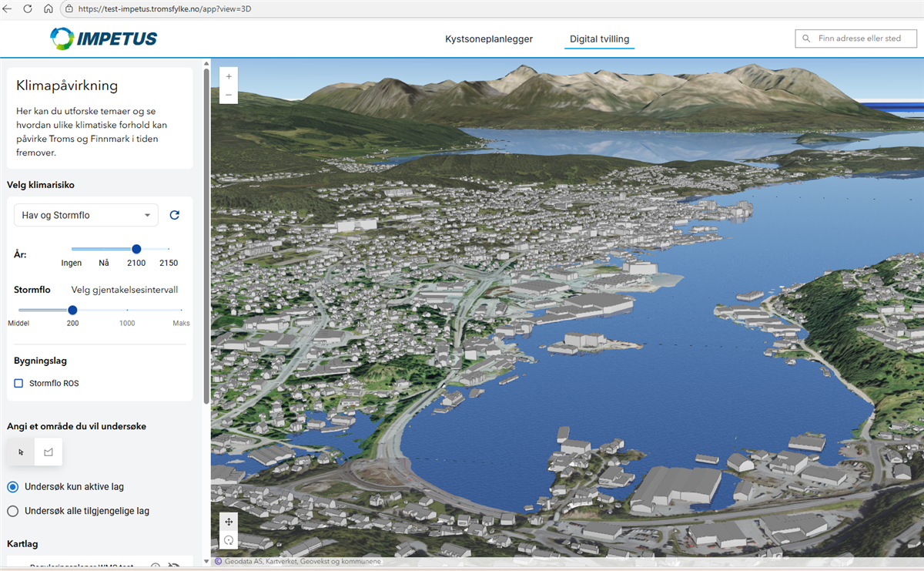Zoom in on the 3D map

click(x=229, y=76)
